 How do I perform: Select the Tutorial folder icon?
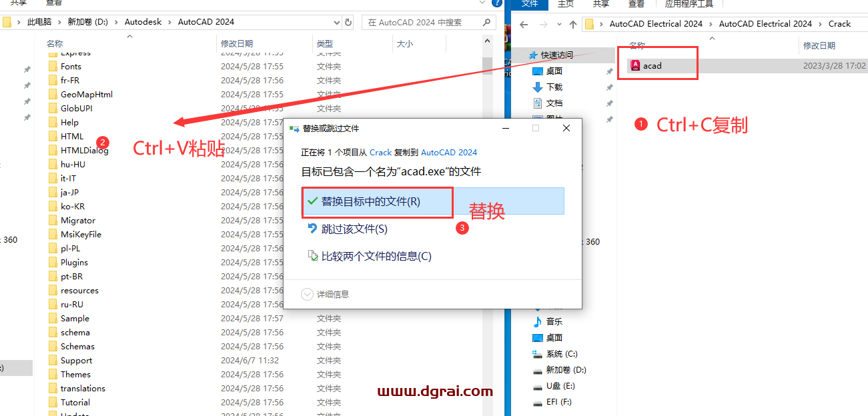pyautogui.click(x=53, y=403)
